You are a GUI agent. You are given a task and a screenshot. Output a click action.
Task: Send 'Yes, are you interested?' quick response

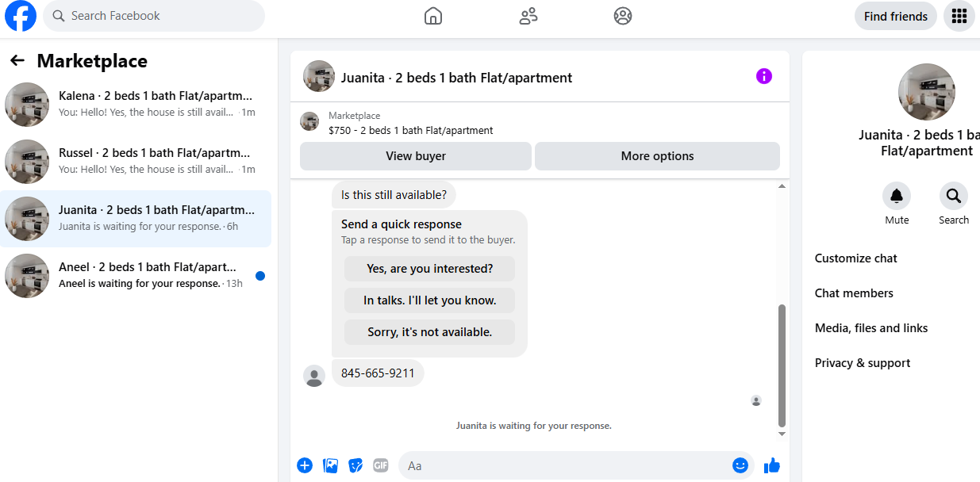pyautogui.click(x=429, y=269)
